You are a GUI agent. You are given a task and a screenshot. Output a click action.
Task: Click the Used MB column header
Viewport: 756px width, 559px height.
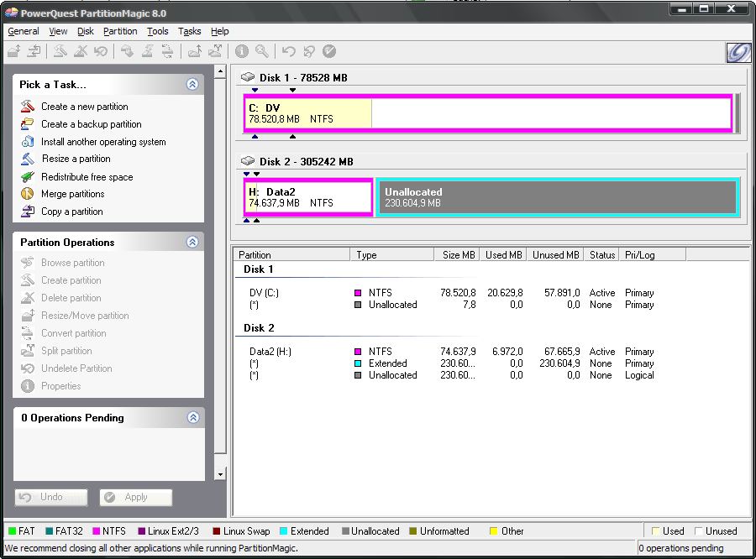pos(503,254)
